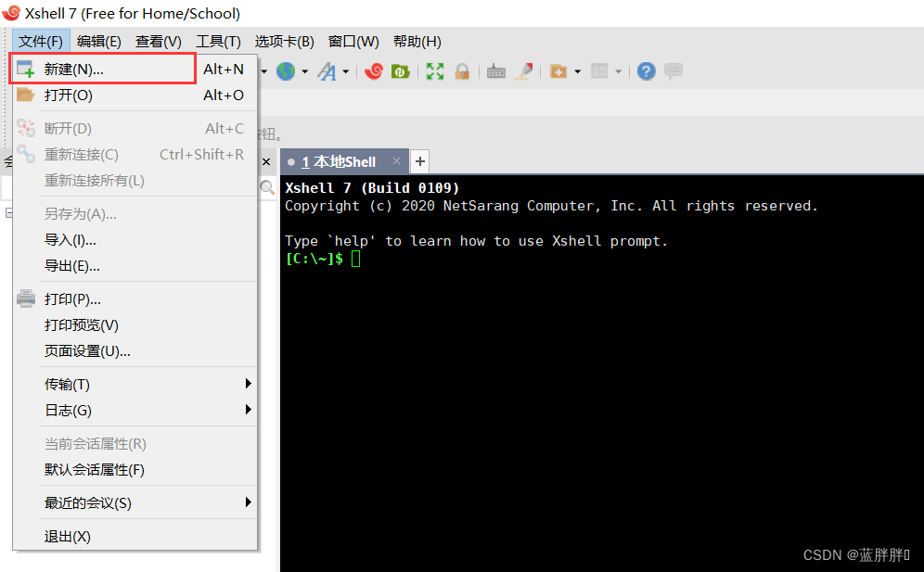Click 另存为(A)... menu entry
Screen dimensions: 924x572
tap(135, 213)
